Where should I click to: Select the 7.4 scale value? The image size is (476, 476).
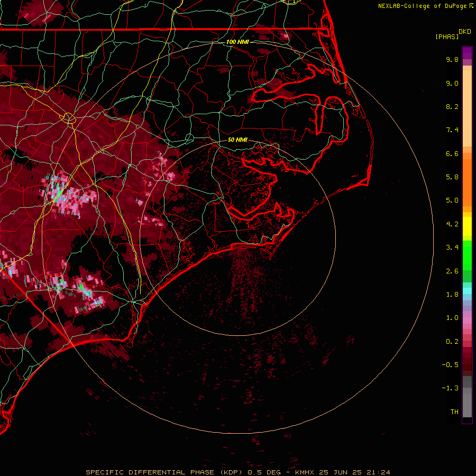[452, 130]
